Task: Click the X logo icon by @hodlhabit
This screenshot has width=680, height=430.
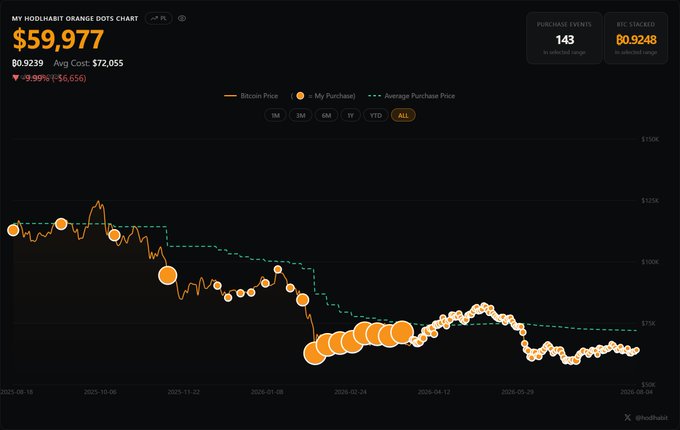Action: (628, 417)
